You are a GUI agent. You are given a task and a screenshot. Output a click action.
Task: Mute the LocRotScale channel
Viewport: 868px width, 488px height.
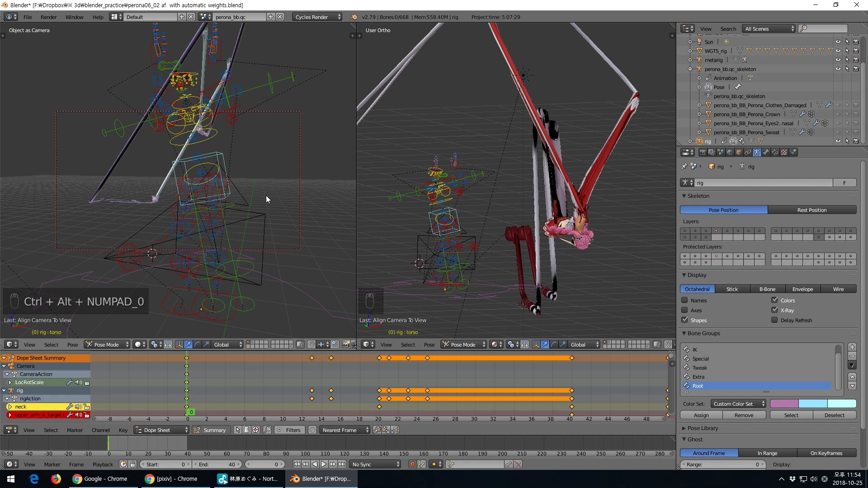78,382
